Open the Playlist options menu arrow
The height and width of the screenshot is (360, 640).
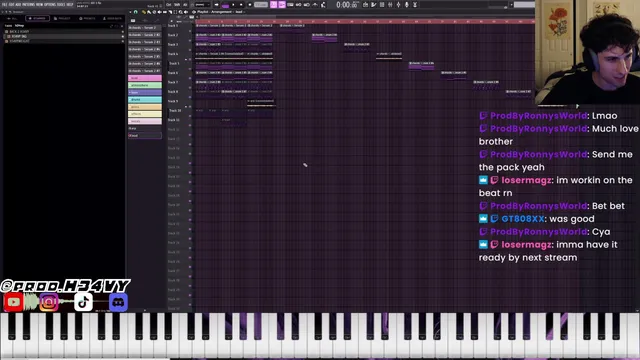tap(130, 12)
